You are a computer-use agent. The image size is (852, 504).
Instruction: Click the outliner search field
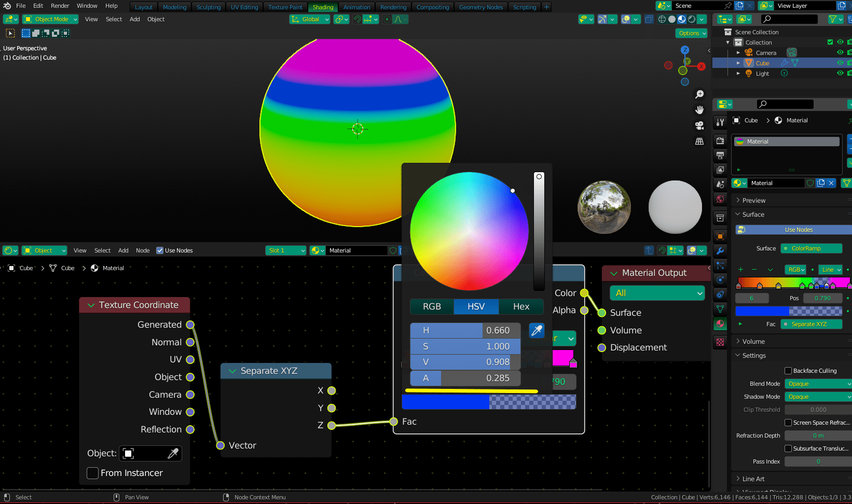pos(789,19)
